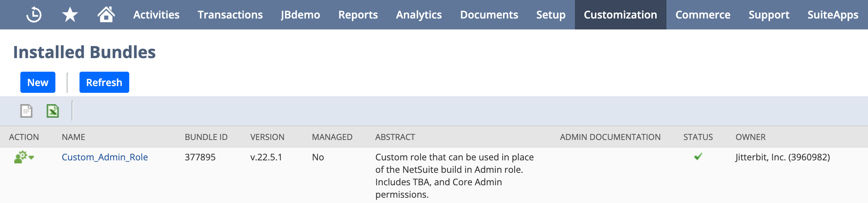Click the Name column header
868x203 pixels.
pos(73,137)
